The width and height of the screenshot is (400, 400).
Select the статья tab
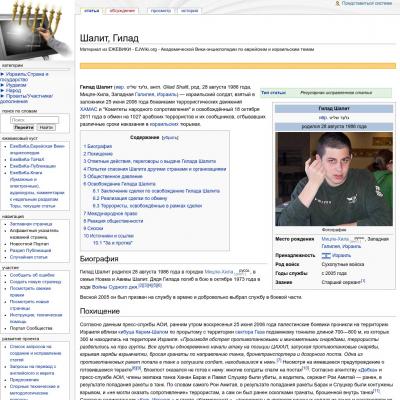click(91, 11)
